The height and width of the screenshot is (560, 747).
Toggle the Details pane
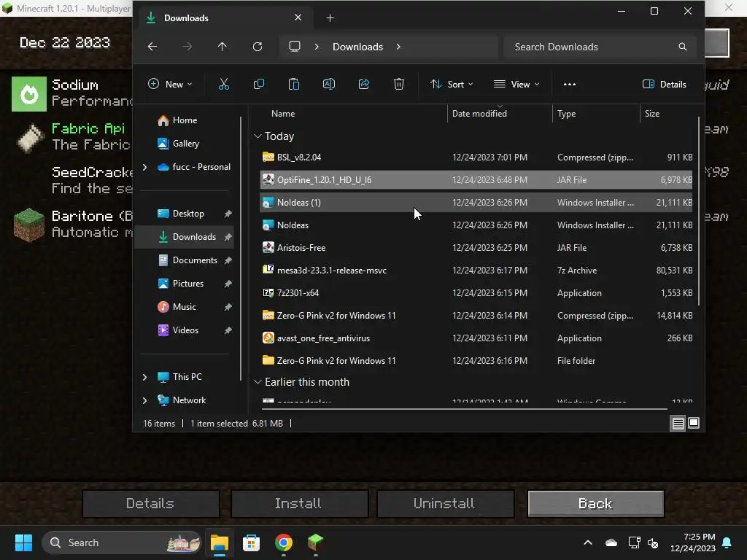coord(664,85)
